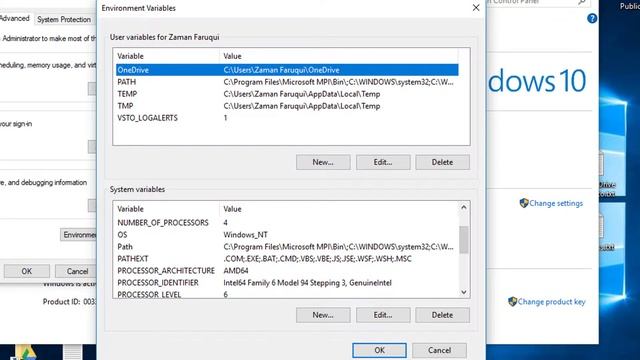Click system variables scroll up arrow
This screenshot has height=360, width=640.
point(464,207)
